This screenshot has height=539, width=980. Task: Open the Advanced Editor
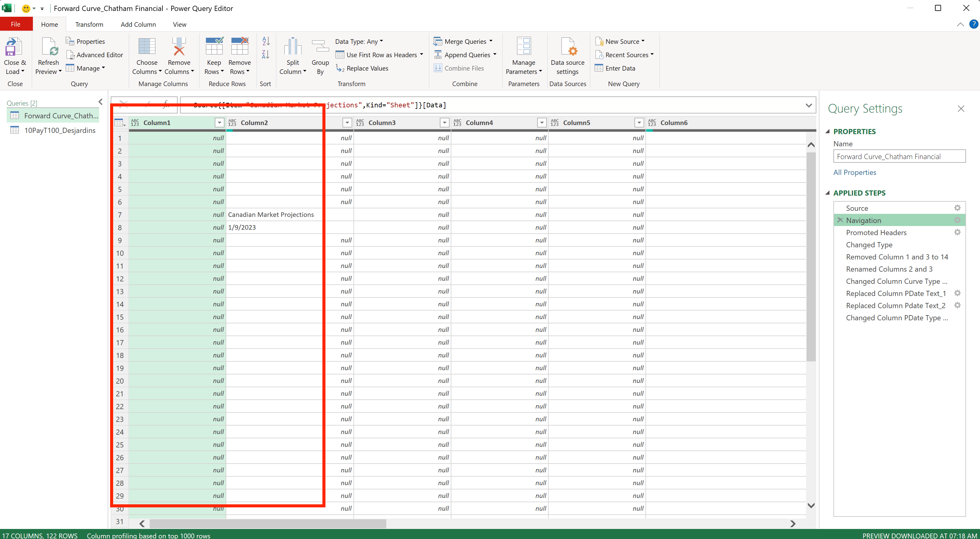95,55
